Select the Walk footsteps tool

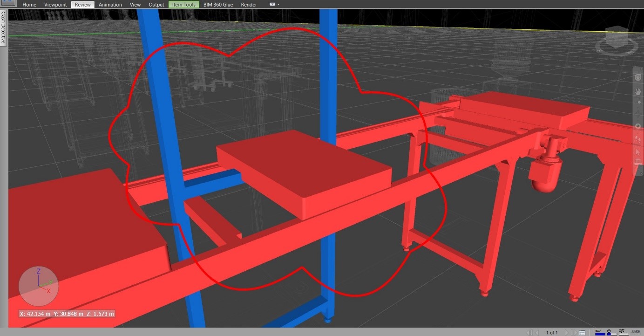(x=638, y=139)
